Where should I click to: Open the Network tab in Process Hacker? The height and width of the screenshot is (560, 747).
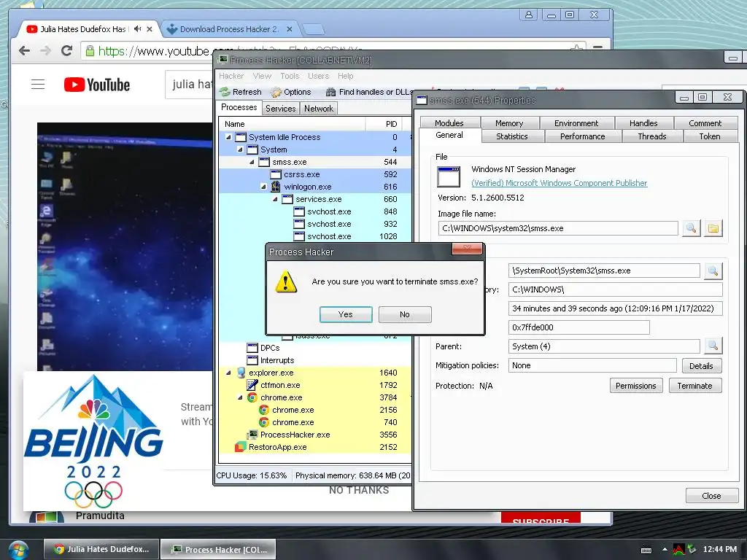319,109
